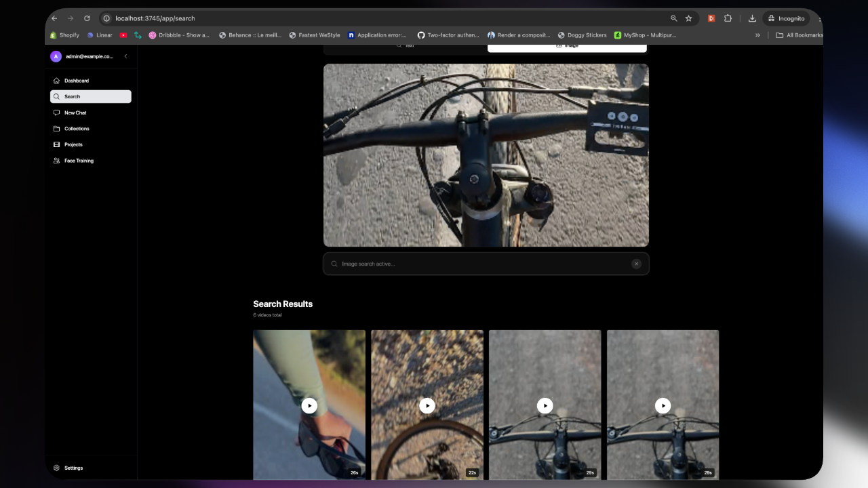The image size is (868, 488).
Task: Click the Search Results heading
Action: coord(283,304)
